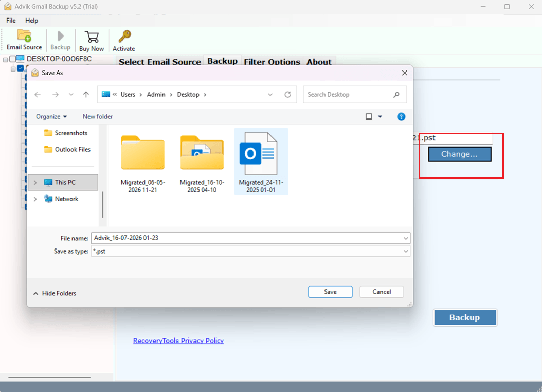Select the Migrated_24-11-2025 01-01 PST file
The height and width of the screenshot is (392, 542).
pyautogui.click(x=261, y=162)
